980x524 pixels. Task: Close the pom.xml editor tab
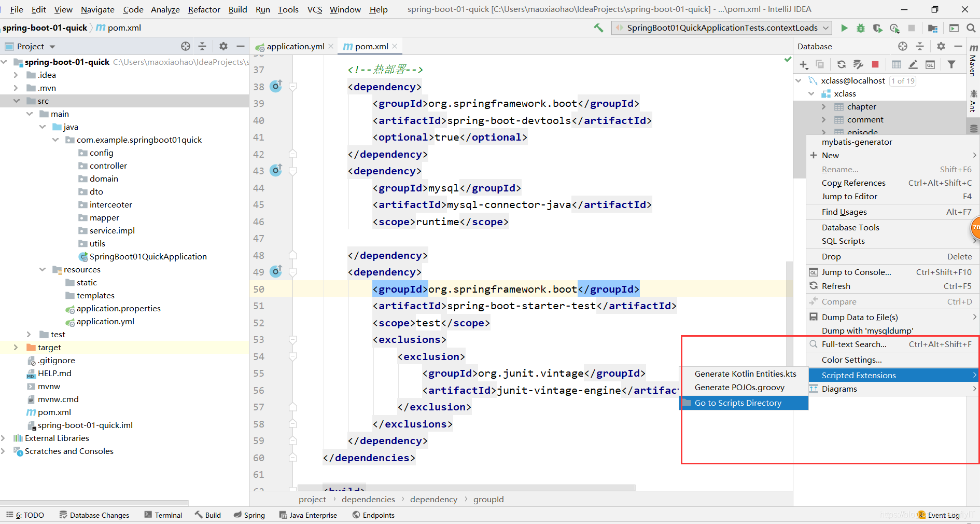[x=395, y=46]
